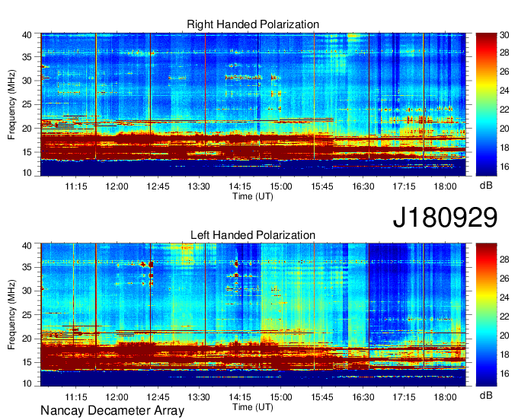Image resolution: width=518 pixels, height=420 pixels.
Task: Click the "16:30" time tick under Right Handed plot
Action: click(363, 186)
